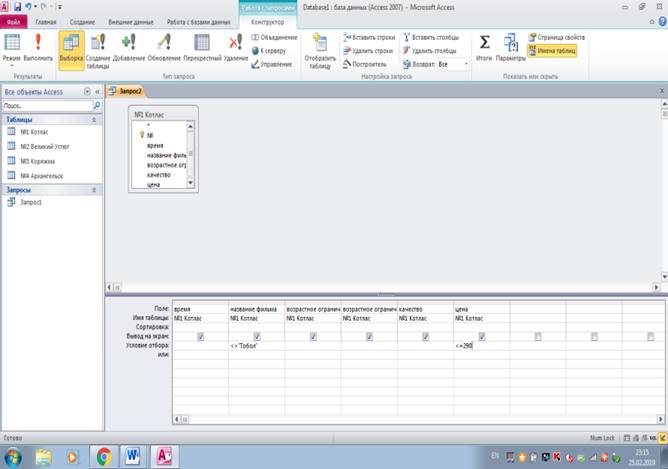Open file explorer from taskbar

pos(43,457)
